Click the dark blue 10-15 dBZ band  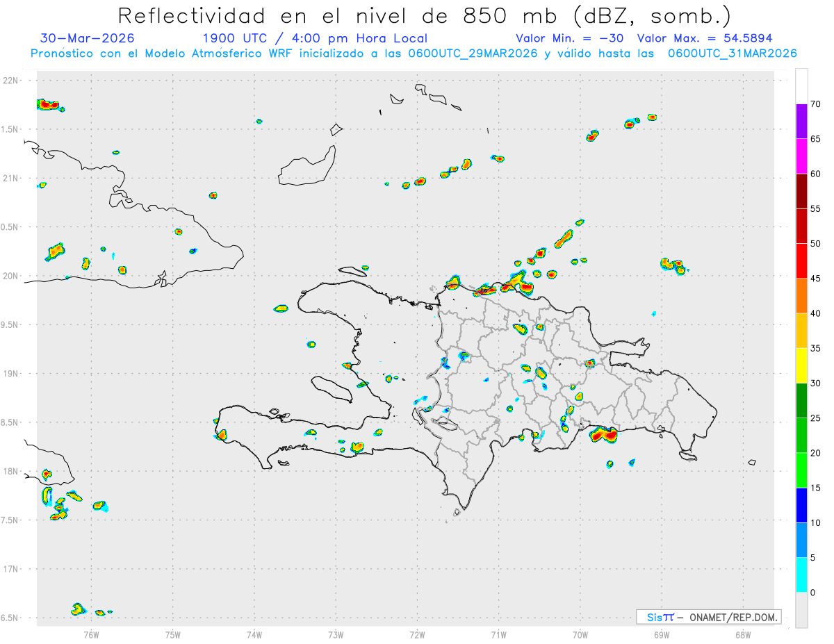(801, 505)
